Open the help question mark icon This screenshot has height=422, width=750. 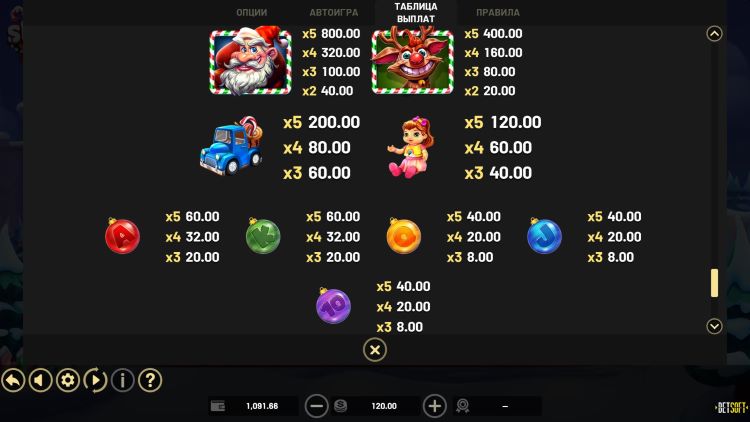(x=150, y=381)
